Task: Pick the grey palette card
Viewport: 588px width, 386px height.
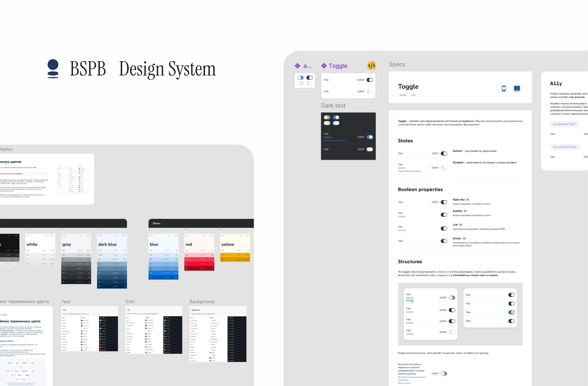Action: pyautogui.click(x=76, y=259)
